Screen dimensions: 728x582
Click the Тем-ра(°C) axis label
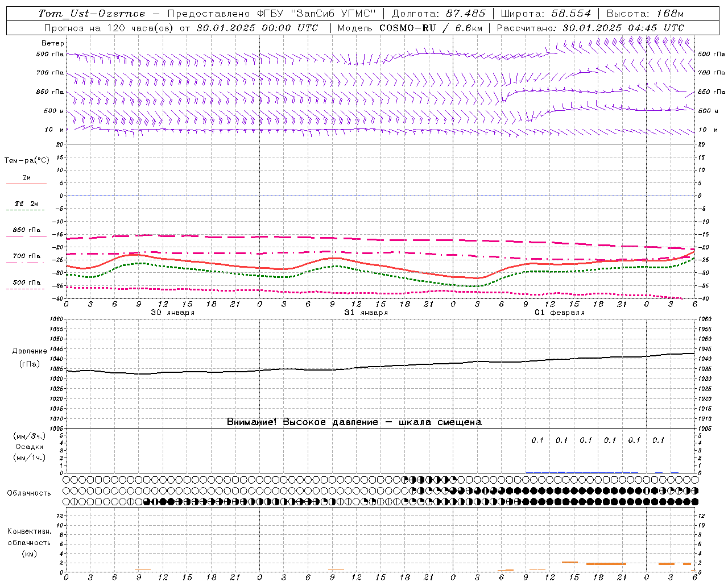(x=27, y=161)
